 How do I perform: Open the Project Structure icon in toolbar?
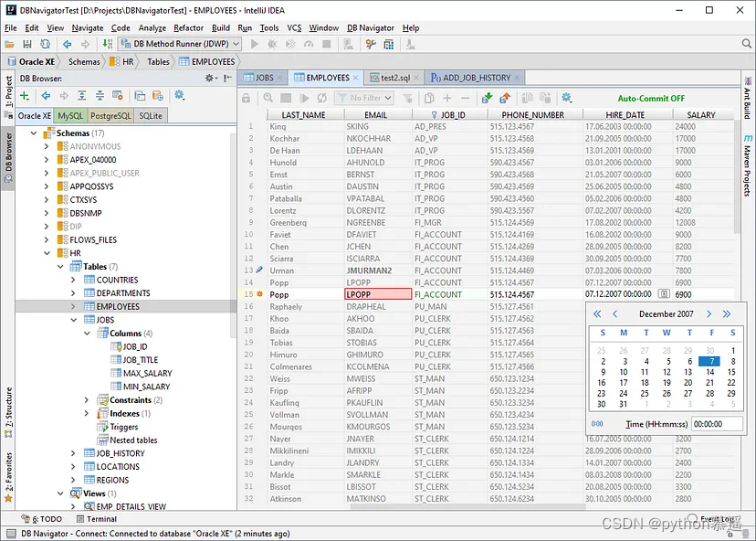[x=389, y=45]
